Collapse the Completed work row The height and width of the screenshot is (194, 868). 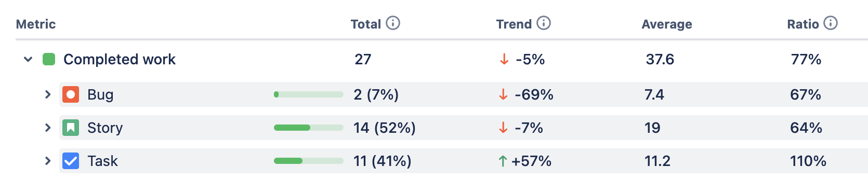(28, 60)
